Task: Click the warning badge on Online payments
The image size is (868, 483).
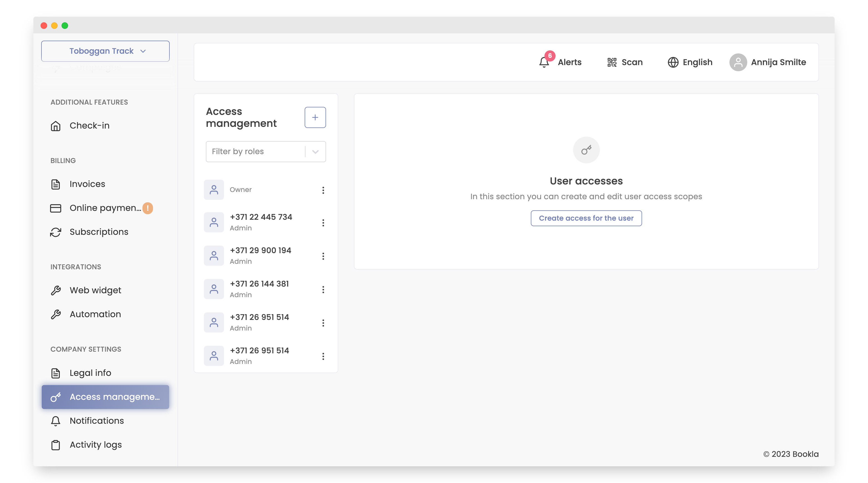Action: (147, 208)
